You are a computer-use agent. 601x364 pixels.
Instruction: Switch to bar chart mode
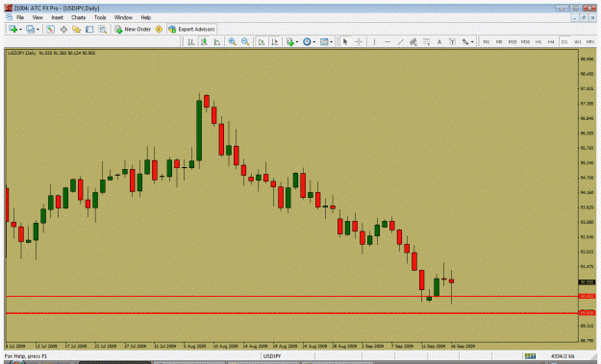[191, 41]
